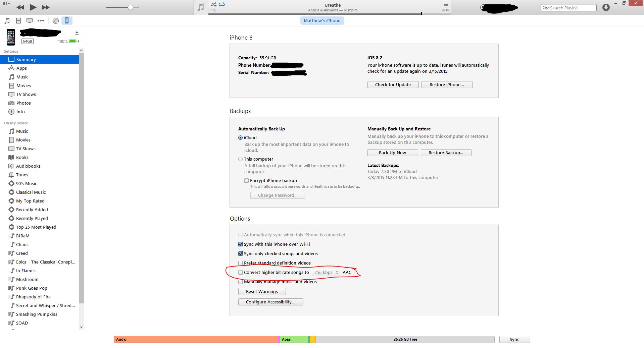The height and width of the screenshot is (348, 644).
Task: Click the iPhone device thumbnail
Action: pyautogui.click(x=11, y=37)
